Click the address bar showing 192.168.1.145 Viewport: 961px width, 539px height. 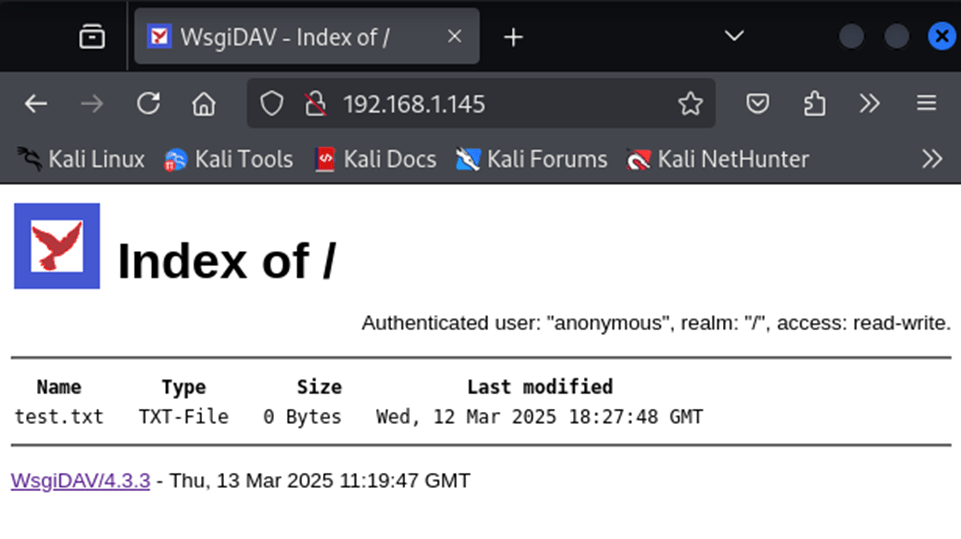(500, 104)
